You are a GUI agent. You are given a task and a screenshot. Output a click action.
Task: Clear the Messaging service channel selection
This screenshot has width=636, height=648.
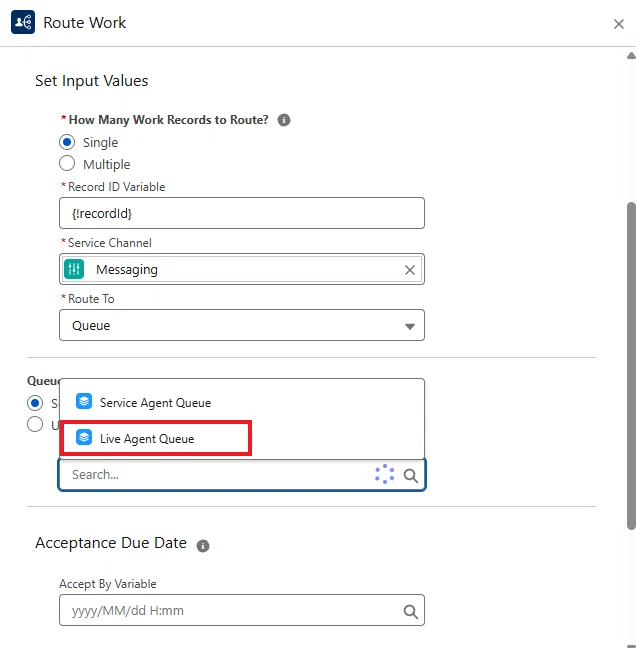pyautogui.click(x=410, y=270)
